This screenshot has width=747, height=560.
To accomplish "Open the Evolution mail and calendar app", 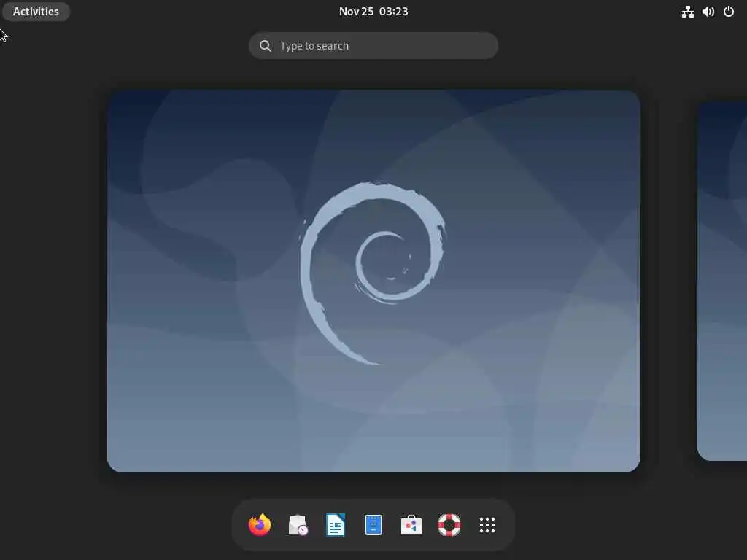I will pos(298,525).
